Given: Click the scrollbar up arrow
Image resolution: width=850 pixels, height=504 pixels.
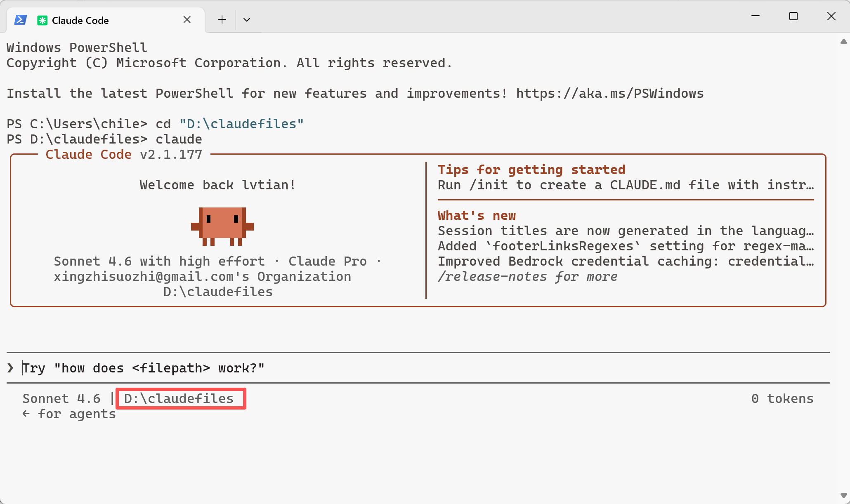Looking at the screenshot, I should click(x=844, y=41).
